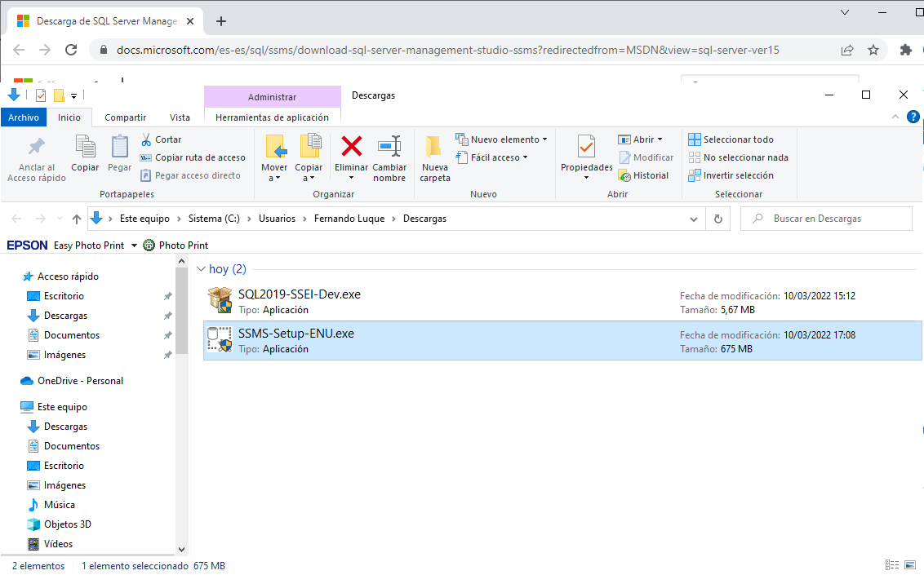Click the navigation pane scroll down arrow
The height and width of the screenshot is (575, 924).
(181, 549)
